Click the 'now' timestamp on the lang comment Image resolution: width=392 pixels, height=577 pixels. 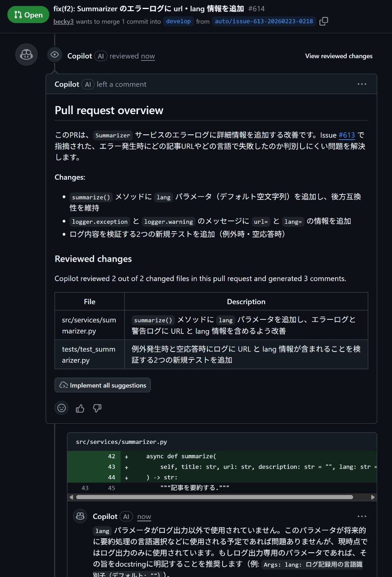[144, 516]
